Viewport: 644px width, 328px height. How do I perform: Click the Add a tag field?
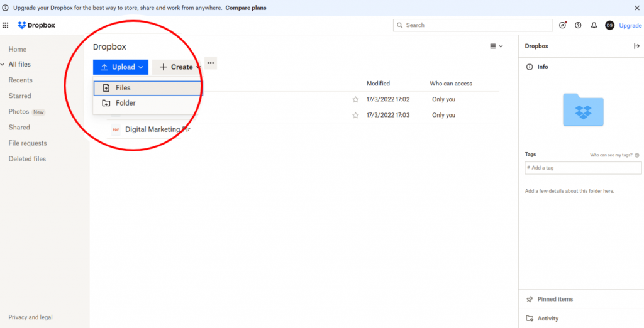(583, 168)
